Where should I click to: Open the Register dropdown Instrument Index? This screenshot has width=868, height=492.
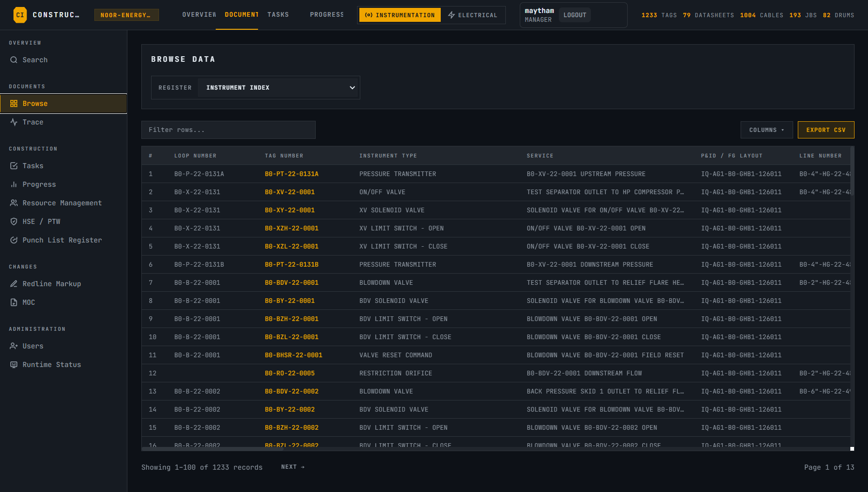(x=278, y=88)
